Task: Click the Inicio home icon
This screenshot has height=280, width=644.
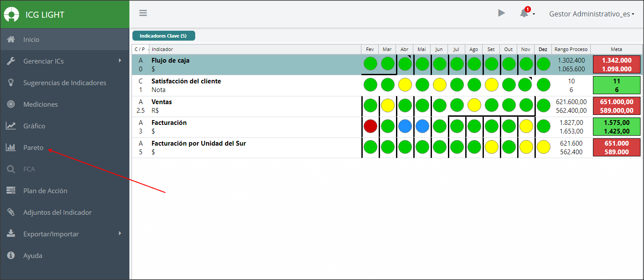Action: point(11,39)
